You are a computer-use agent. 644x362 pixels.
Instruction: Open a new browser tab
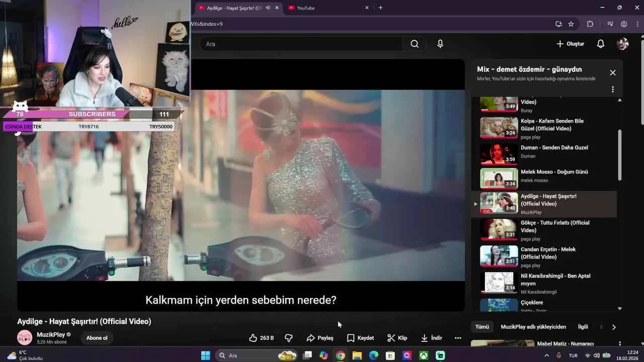[x=380, y=8]
